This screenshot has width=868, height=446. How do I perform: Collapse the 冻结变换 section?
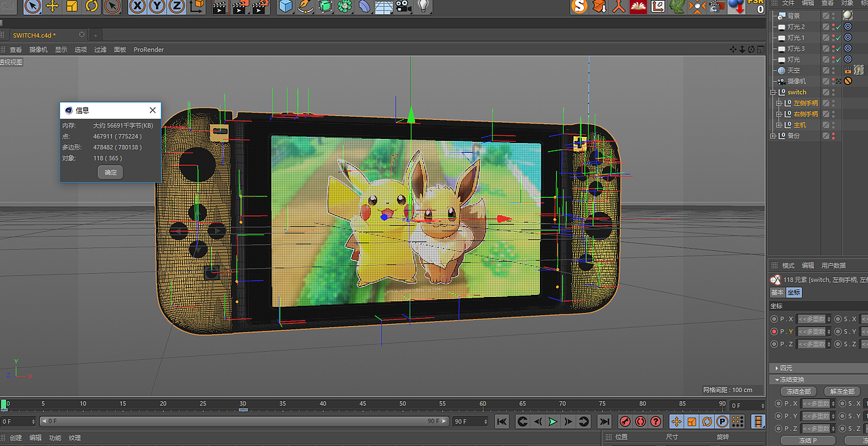[777, 380]
